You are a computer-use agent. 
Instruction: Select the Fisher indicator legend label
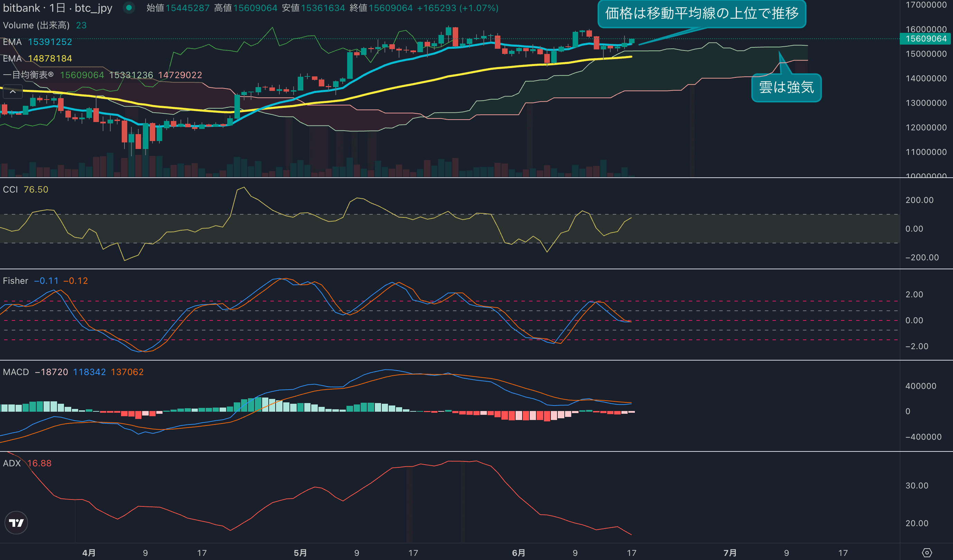tap(16, 281)
